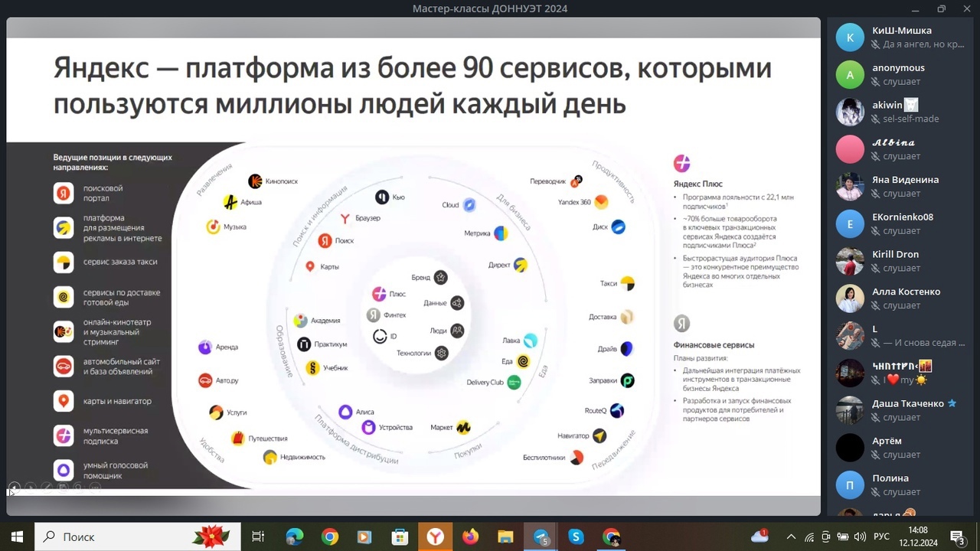Viewport: 980px width, 551px height.
Task: Click the Карты pin icon in the diagram
Action: 310,266
